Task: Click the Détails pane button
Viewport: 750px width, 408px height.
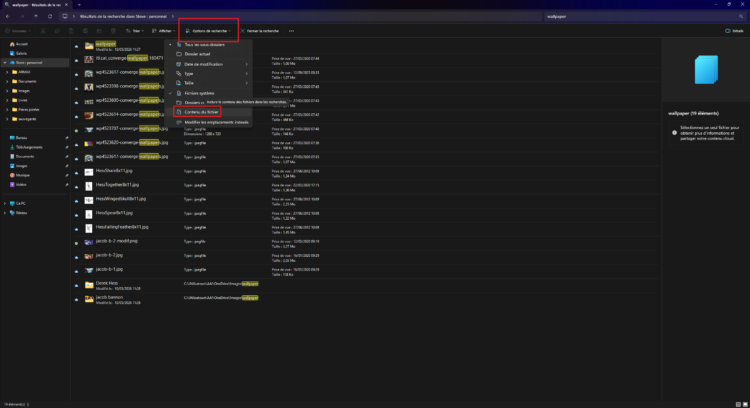Action: [734, 31]
